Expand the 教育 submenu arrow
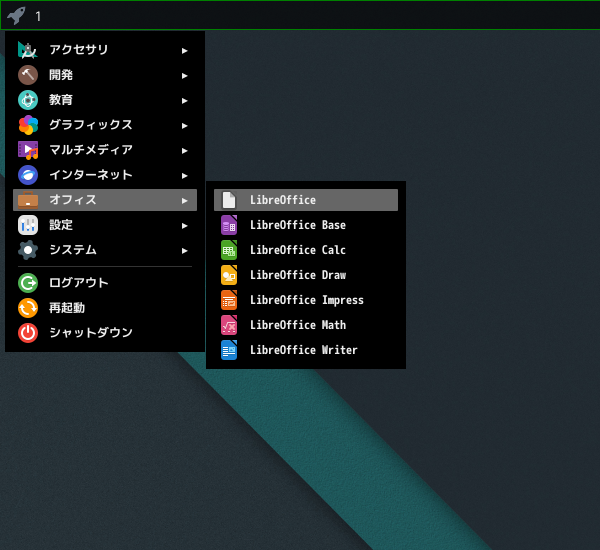The height and width of the screenshot is (550, 600). pos(184,101)
